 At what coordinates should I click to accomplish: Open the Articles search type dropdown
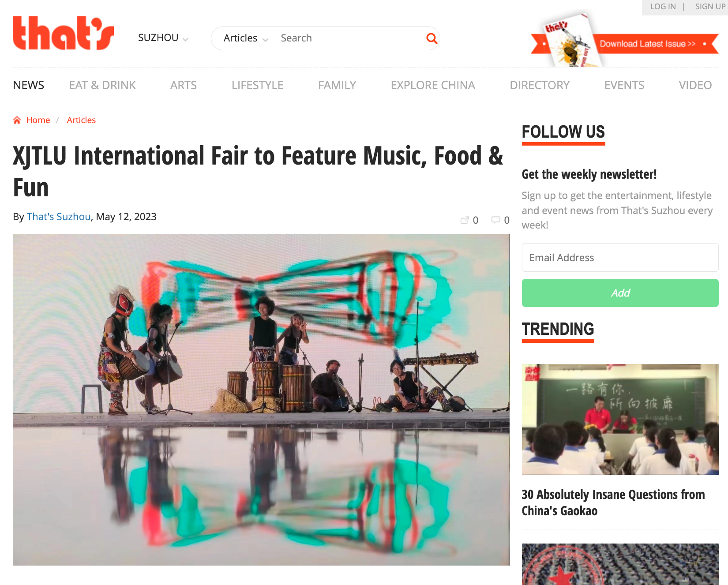click(246, 38)
